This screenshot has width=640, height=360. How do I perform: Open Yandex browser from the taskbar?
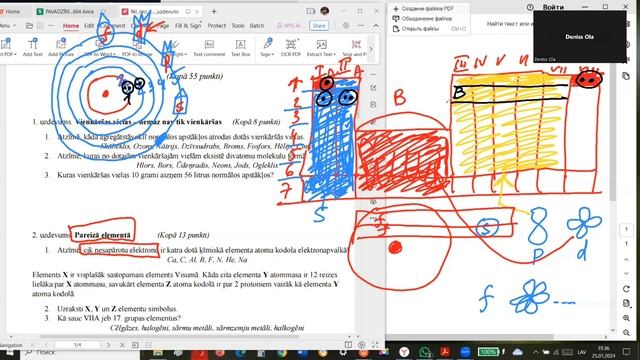coord(404,352)
